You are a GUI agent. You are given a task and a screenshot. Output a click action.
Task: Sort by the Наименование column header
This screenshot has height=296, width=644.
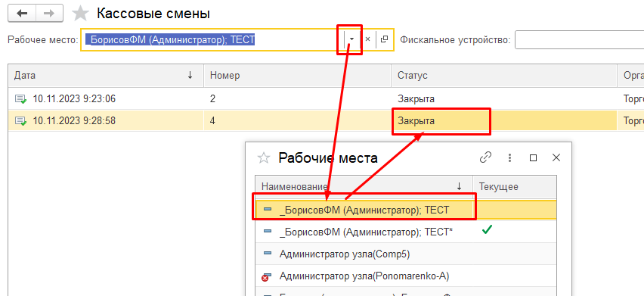[364, 187]
